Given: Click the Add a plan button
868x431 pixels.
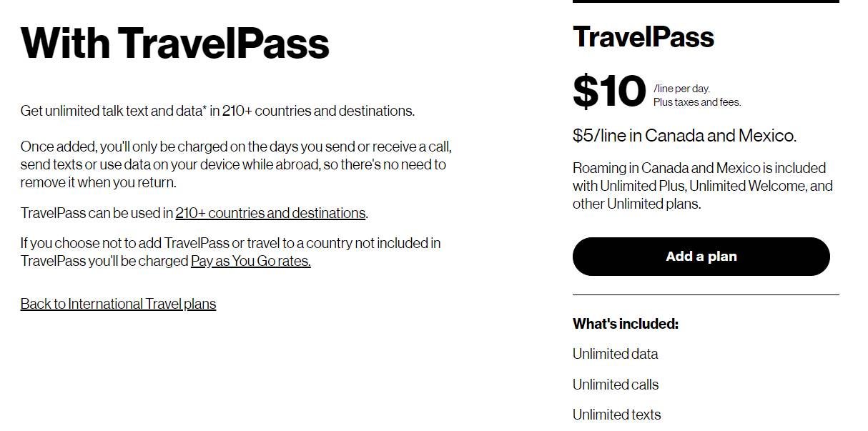Looking at the screenshot, I should click(x=701, y=257).
